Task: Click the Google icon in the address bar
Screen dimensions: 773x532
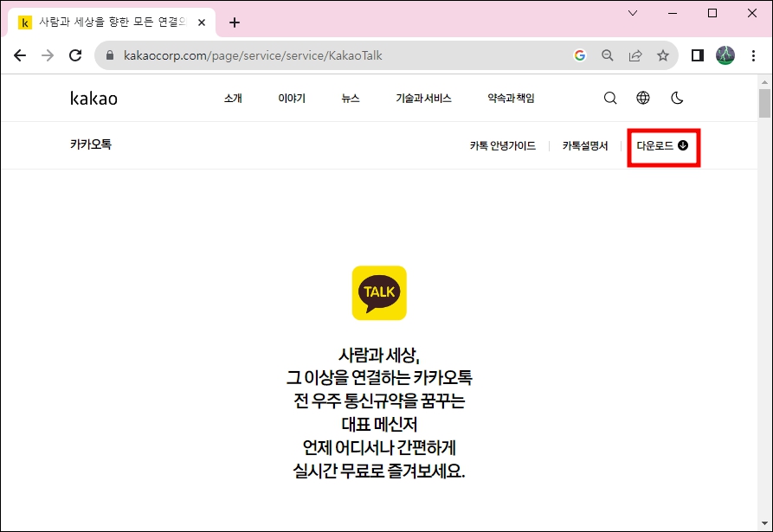Action: 580,54
